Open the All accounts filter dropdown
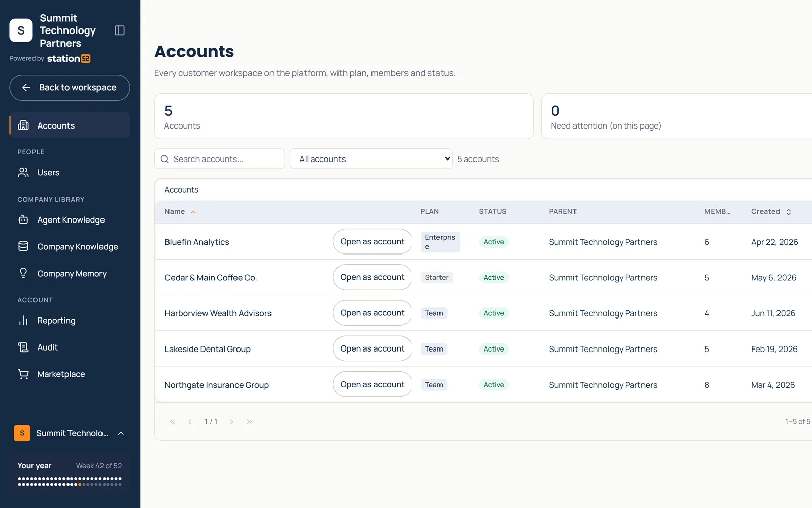The image size is (812, 508). point(371,159)
